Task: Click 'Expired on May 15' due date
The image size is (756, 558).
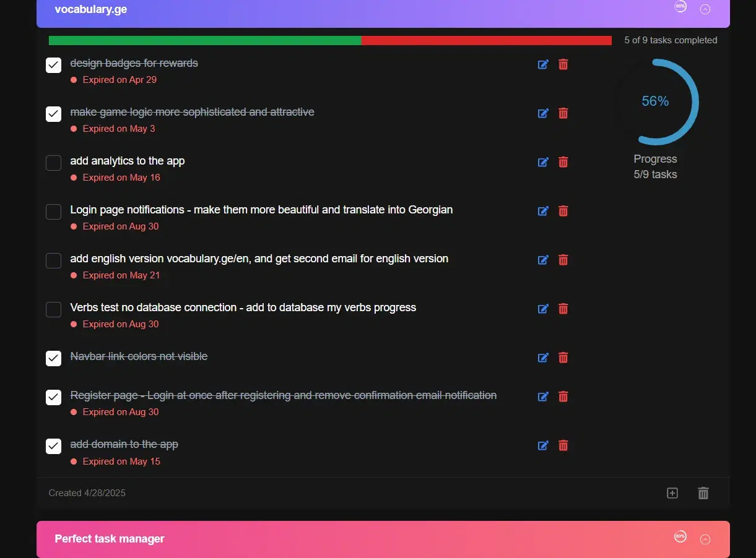Action: click(x=121, y=461)
